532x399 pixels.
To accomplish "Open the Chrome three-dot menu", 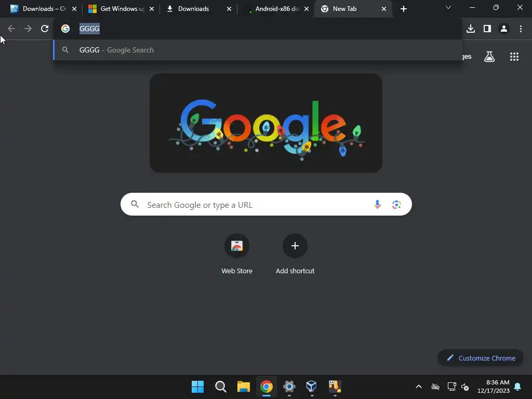I will pyautogui.click(x=521, y=29).
